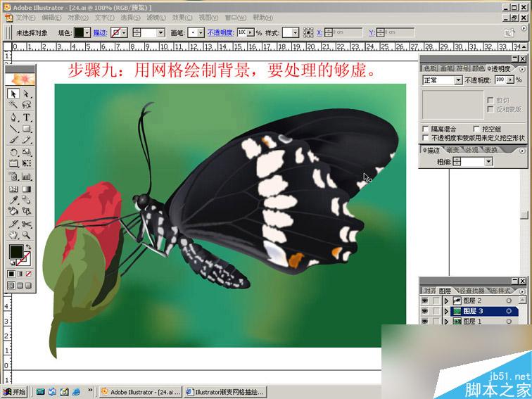Open 样式 style dropdown in control bar
532x399 pixels.
(295, 32)
